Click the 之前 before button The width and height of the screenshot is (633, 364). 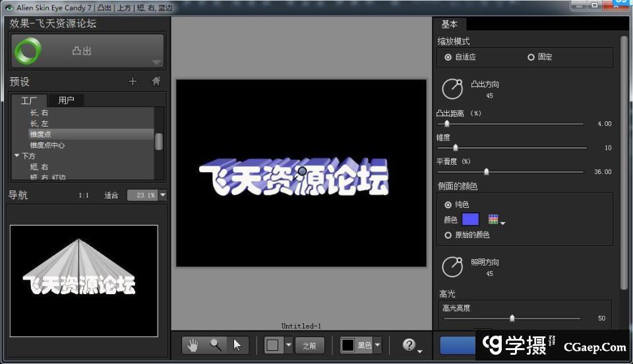(x=309, y=345)
